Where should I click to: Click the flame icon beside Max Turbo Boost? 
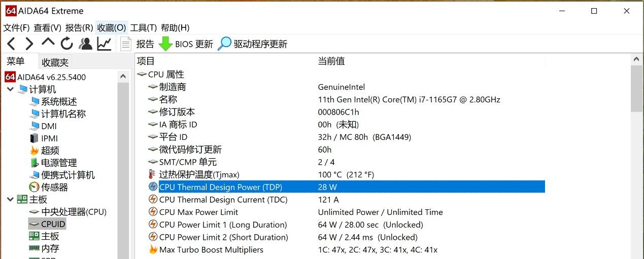tap(153, 249)
